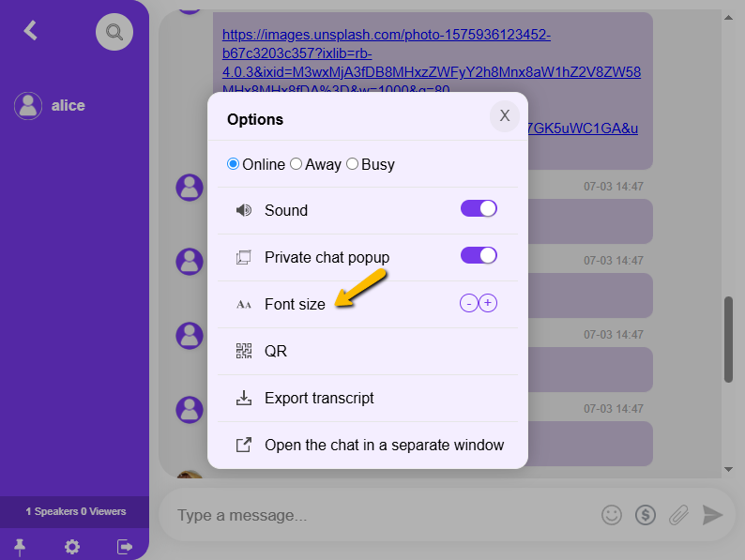The height and width of the screenshot is (560, 745).
Task: Open the chat in a separate window
Action: pyautogui.click(x=384, y=445)
